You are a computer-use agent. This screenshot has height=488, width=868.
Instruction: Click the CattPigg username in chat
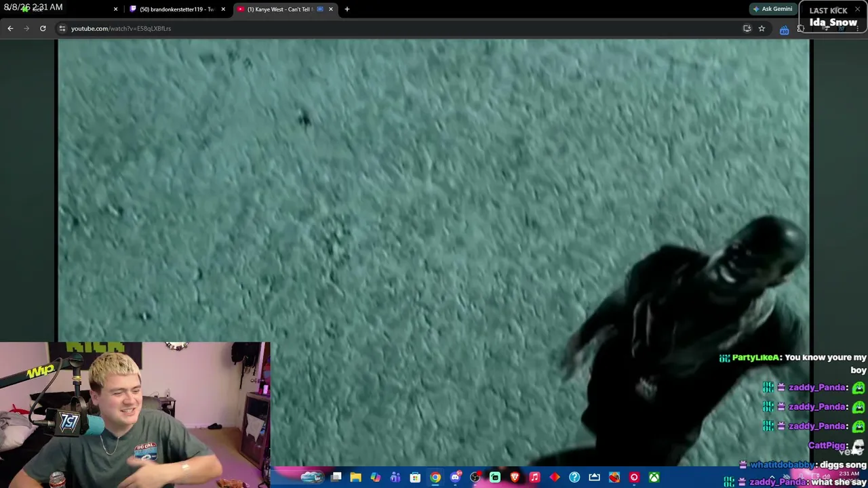827,445
